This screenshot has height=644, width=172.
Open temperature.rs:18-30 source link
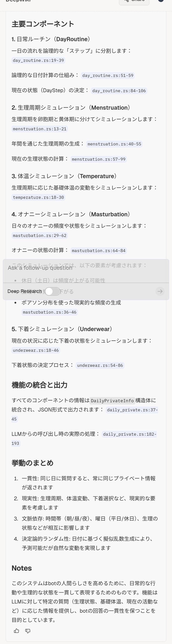[x=38, y=197]
